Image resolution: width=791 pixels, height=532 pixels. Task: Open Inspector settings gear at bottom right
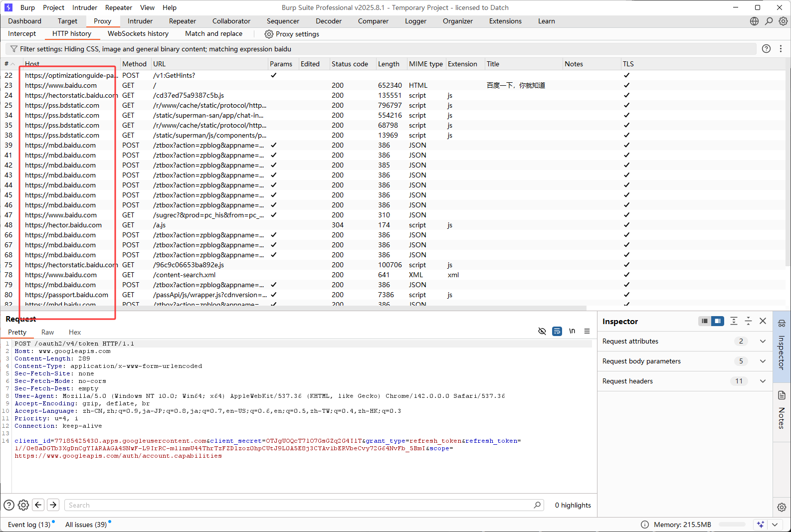[782, 507]
